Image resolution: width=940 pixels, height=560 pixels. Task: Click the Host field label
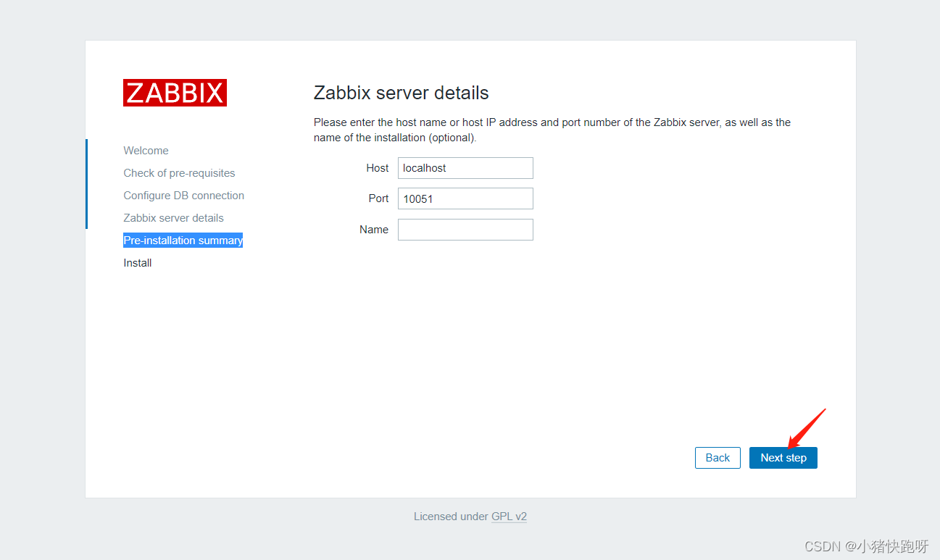[377, 167]
